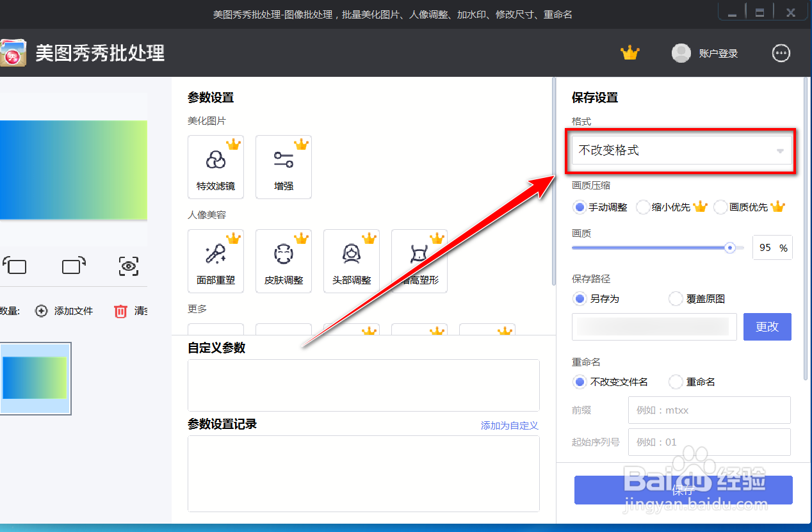This screenshot has height=532, width=812.
Task: Select the gradient image thumbnail
Action: (35, 378)
